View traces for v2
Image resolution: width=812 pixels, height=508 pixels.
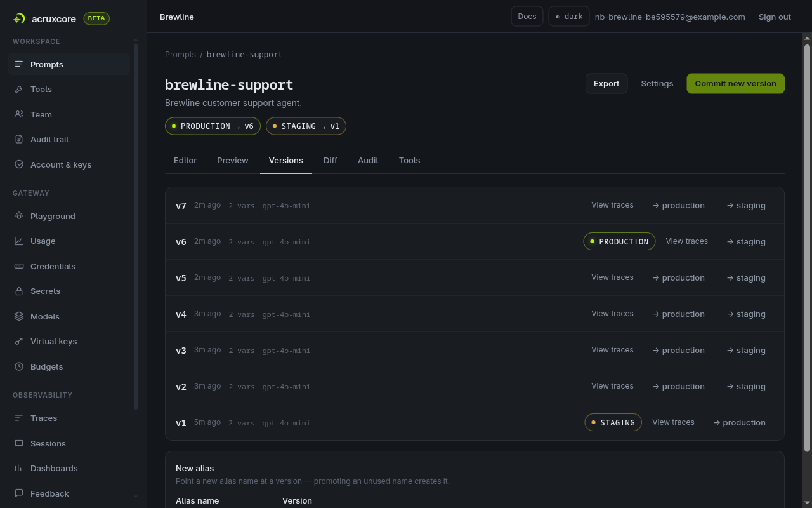[x=612, y=386]
